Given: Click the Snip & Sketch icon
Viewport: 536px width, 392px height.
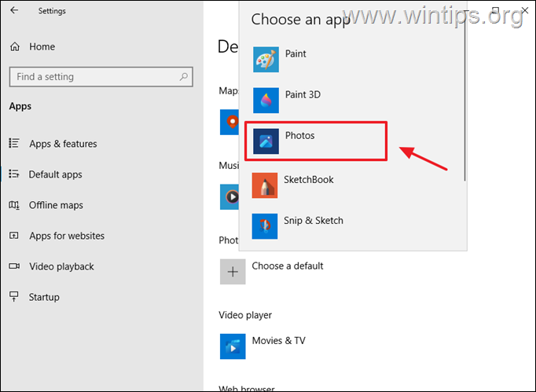Looking at the screenshot, I should pyautogui.click(x=265, y=226).
